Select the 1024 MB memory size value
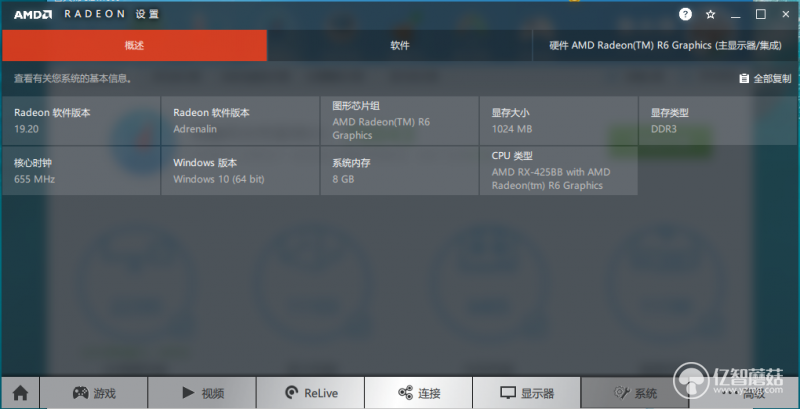This screenshot has height=409, width=800. click(512, 129)
